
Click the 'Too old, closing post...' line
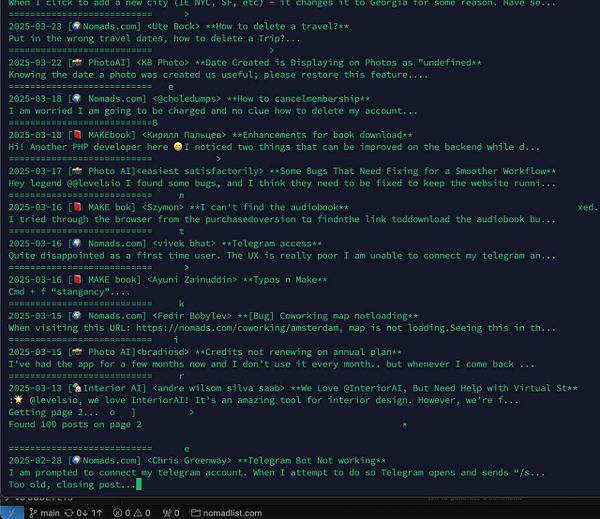72,485
